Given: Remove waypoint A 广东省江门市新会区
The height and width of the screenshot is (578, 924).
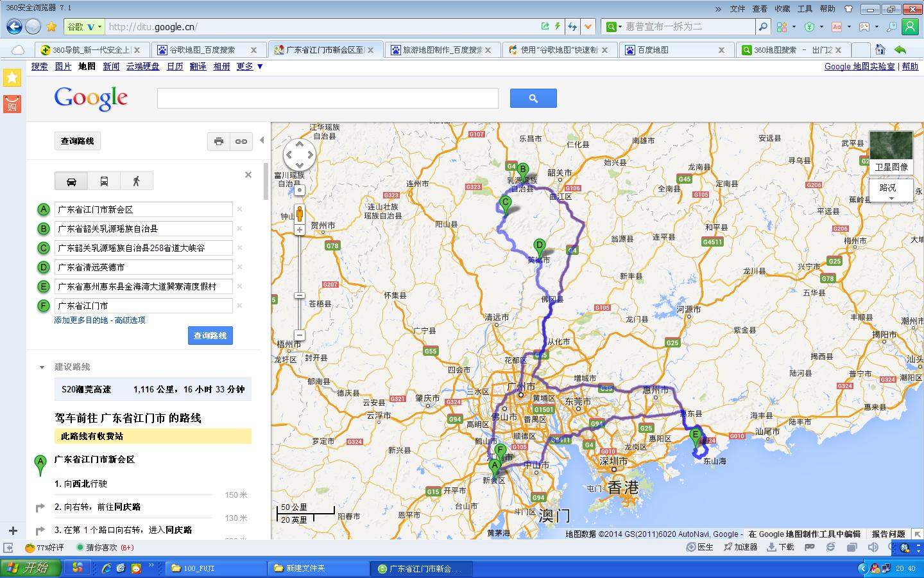Looking at the screenshot, I should pyautogui.click(x=239, y=209).
